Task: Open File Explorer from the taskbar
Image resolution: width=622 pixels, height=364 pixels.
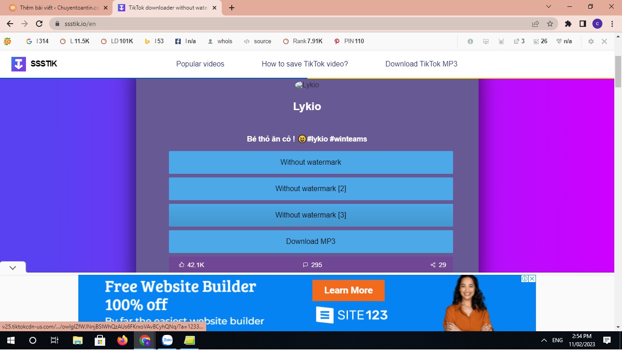Action: pyautogui.click(x=78, y=340)
